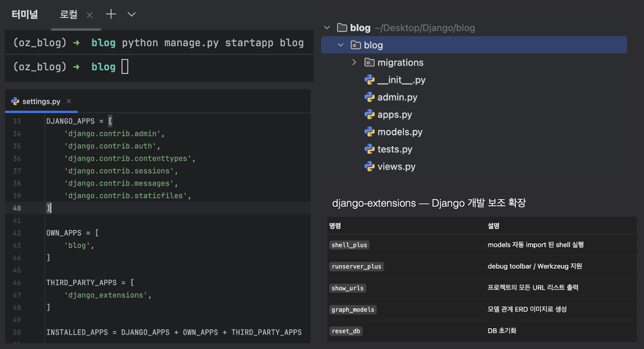Click the terminal prompt cursor input

[125, 67]
